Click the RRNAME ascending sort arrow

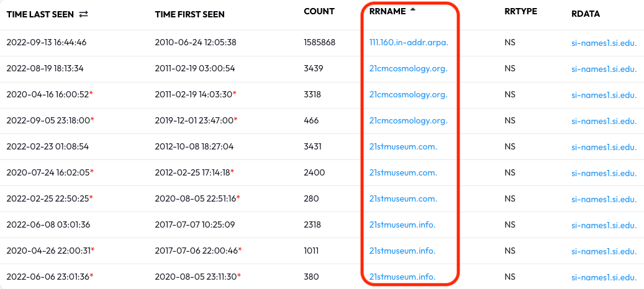coord(413,10)
